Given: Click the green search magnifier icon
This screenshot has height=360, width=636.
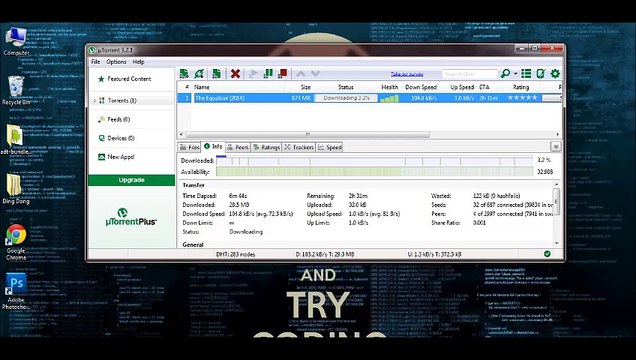Looking at the screenshot, I should [505, 73].
